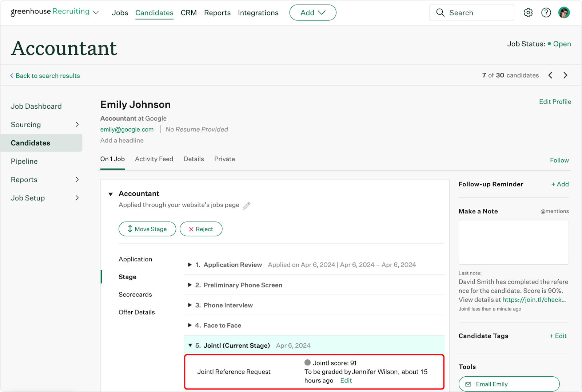This screenshot has height=392, width=582.
Task: Open the Integrations top menu
Action: 258,13
